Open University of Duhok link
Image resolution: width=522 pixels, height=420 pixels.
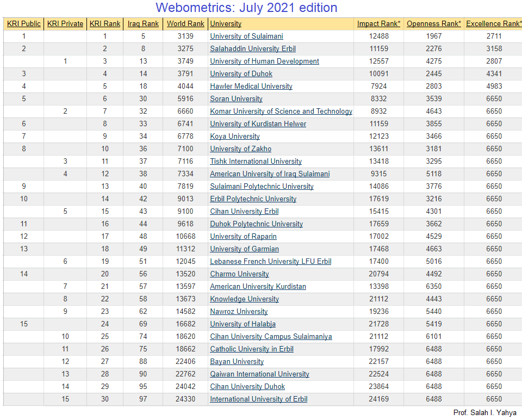point(241,73)
